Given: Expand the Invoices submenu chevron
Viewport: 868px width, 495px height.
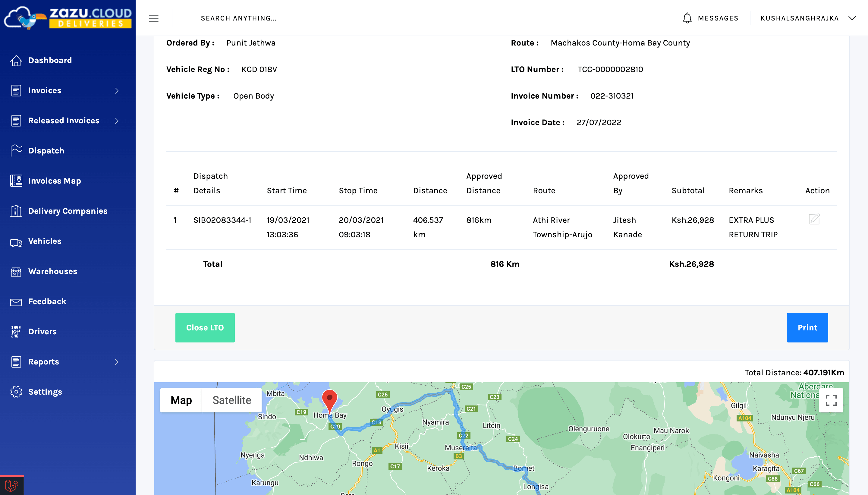Looking at the screenshot, I should tap(117, 90).
